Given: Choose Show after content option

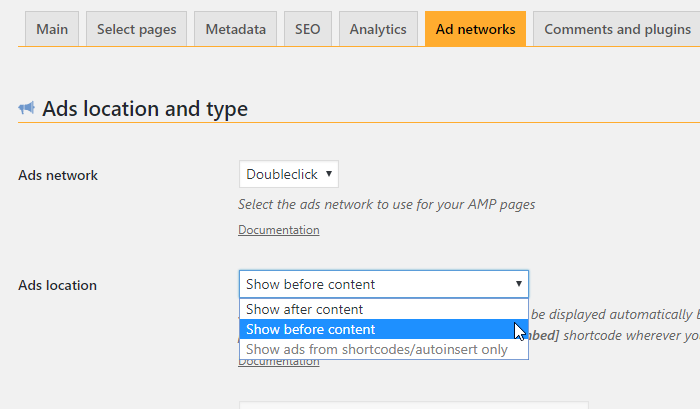Looking at the screenshot, I should coord(384,309).
